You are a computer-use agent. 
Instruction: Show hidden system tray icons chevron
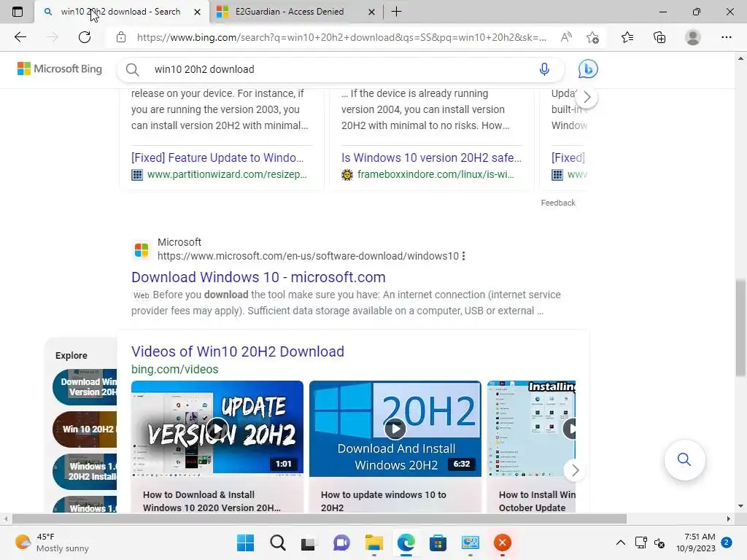click(620, 542)
